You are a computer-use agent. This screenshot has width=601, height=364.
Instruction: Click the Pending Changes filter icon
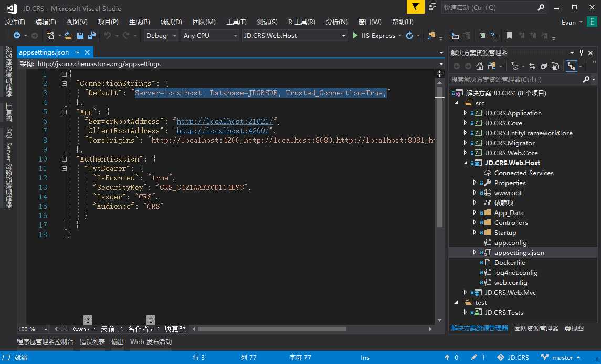click(515, 66)
